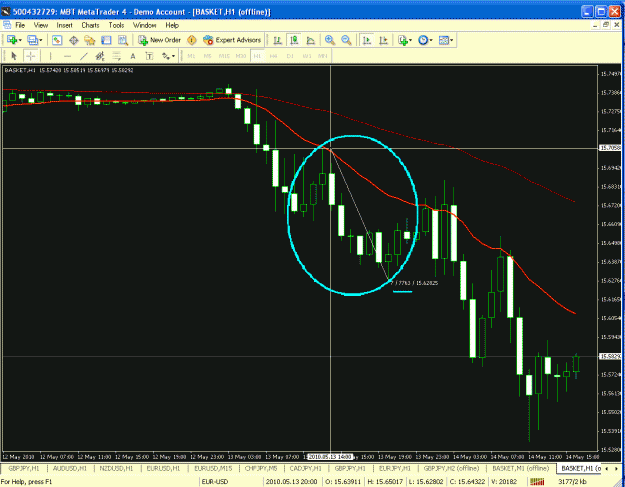Toggle chart Auto Scroll

tap(367, 40)
